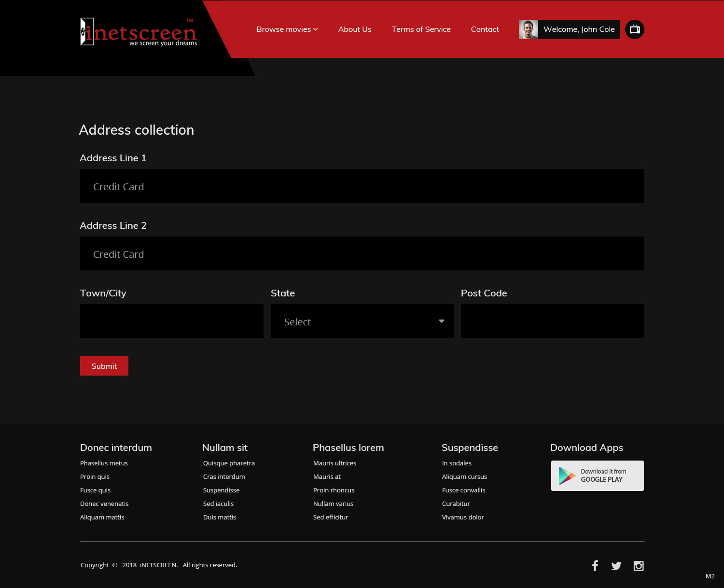Viewport: 724px width, 588px height.
Task: Open the State Select dropdown
Action: [x=362, y=321]
